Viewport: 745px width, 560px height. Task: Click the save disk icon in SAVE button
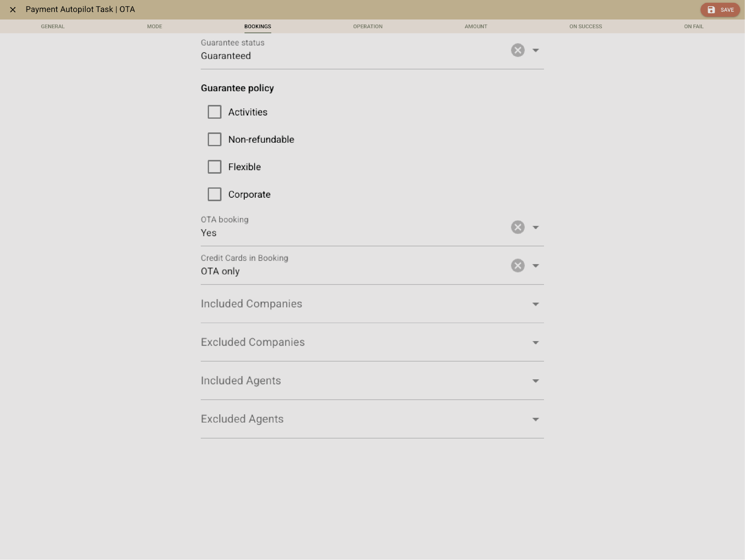(x=711, y=10)
